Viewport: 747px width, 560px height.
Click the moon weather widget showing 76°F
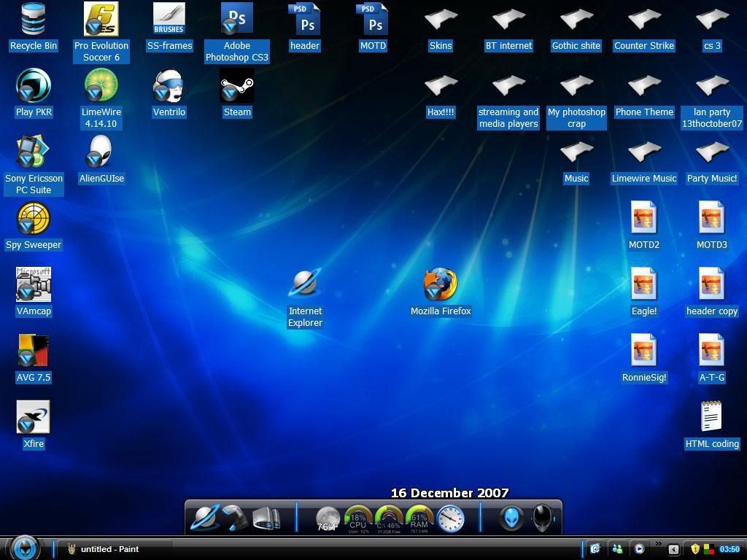(x=328, y=519)
